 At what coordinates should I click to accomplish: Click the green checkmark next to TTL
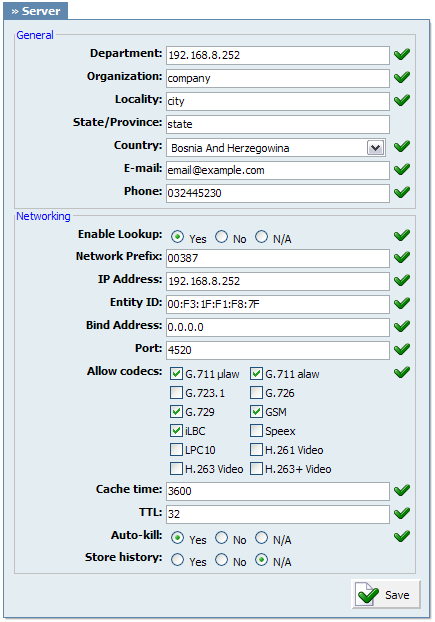402,513
